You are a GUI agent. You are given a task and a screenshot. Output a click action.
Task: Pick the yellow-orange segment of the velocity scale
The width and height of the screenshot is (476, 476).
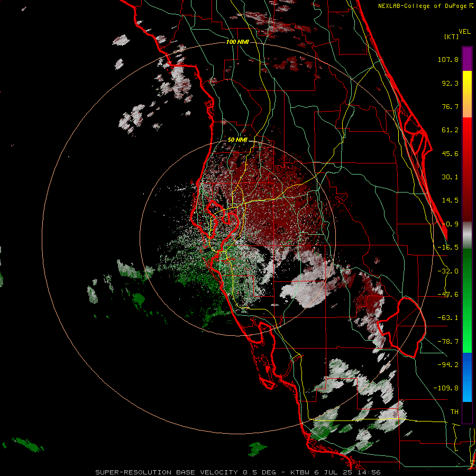tap(467, 94)
